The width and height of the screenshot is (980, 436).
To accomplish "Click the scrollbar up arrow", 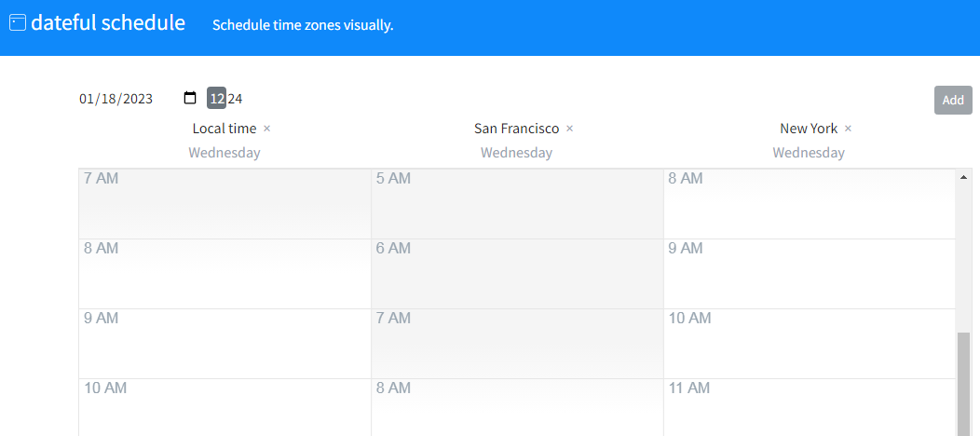I will pos(963,177).
